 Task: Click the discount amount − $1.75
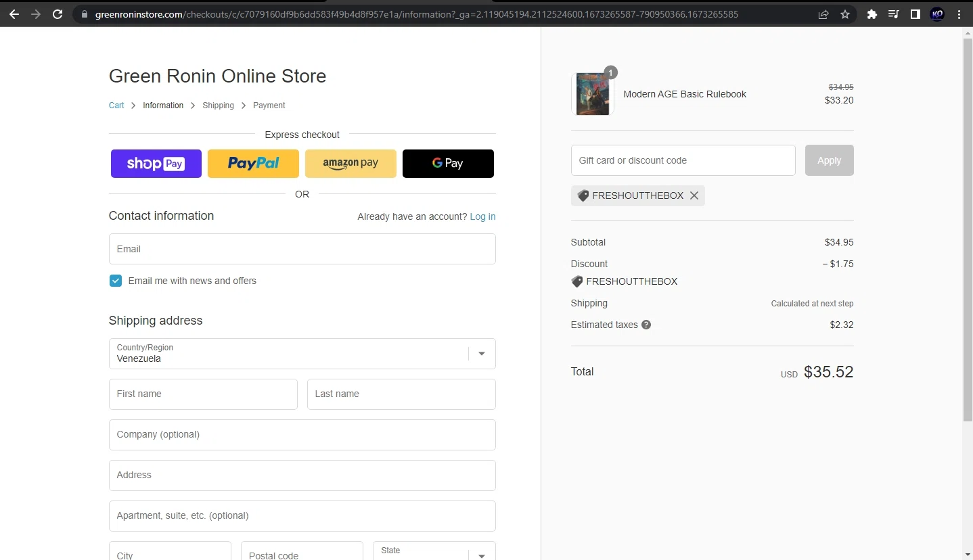pos(838,264)
